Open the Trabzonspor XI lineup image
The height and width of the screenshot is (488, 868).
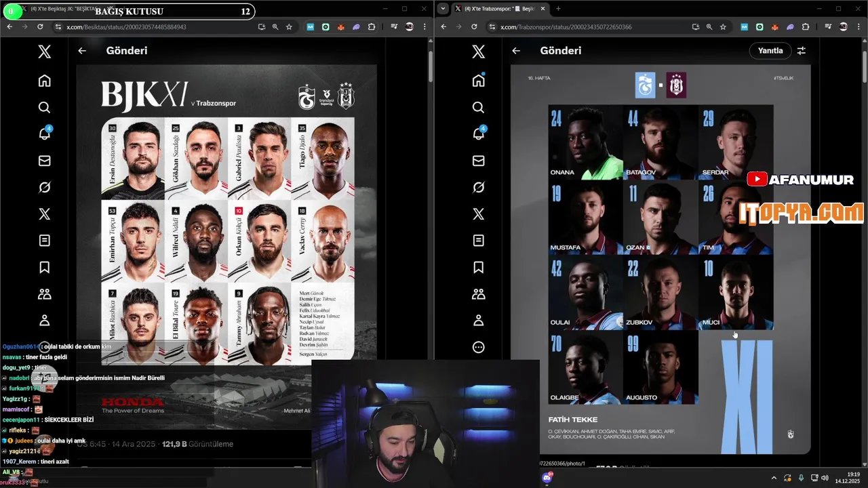click(x=660, y=260)
